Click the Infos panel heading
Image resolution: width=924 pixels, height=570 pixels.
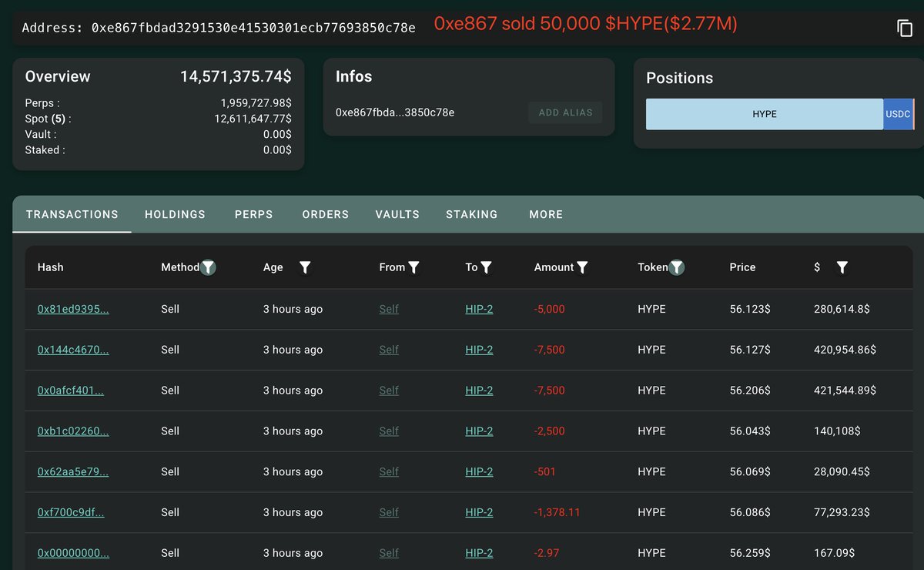[x=353, y=76]
